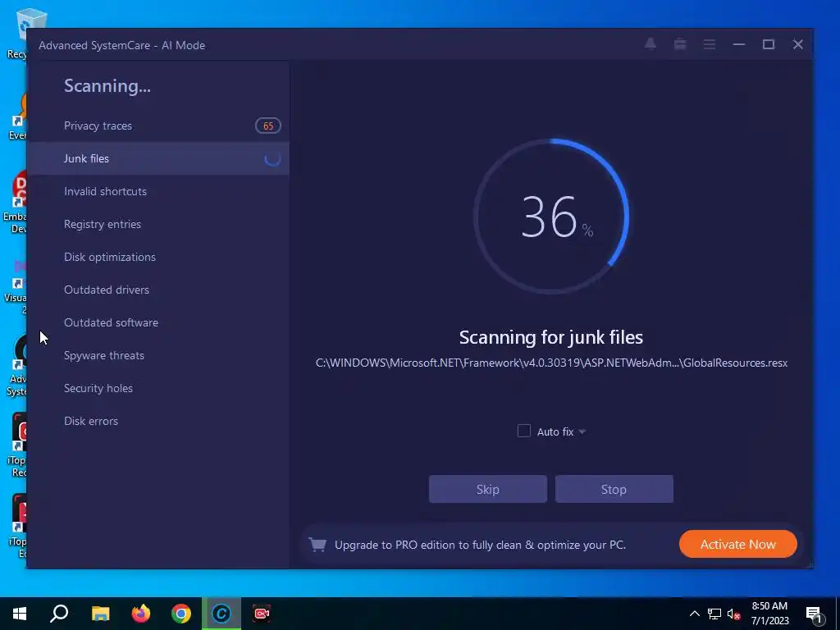The height and width of the screenshot is (630, 840).
Task: Enable the Auto fix checkbox
Action: [x=524, y=431]
